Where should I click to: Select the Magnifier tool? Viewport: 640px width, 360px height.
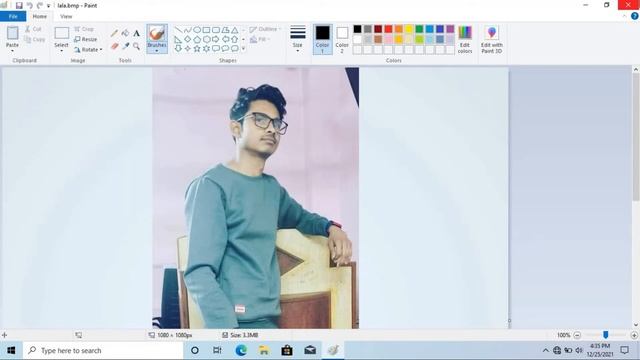(136, 46)
